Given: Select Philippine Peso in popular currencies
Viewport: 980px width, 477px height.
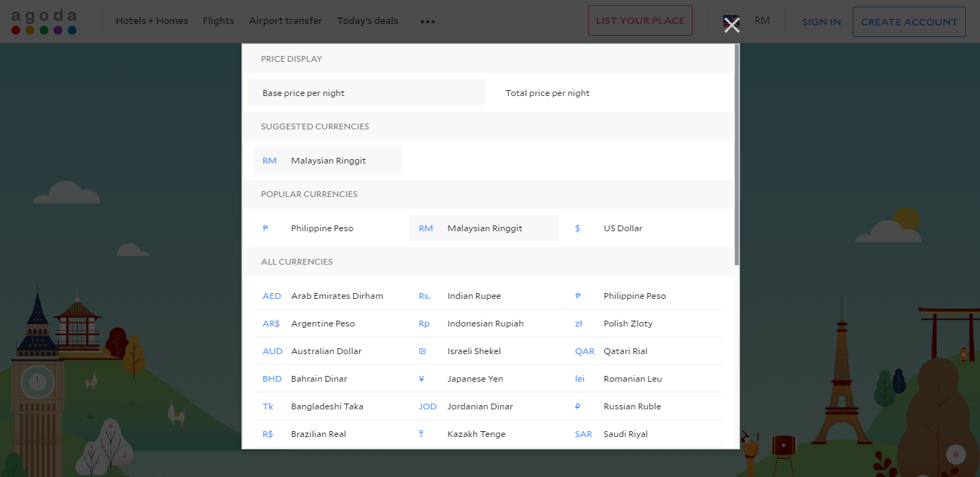Looking at the screenshot, I should click(x=321, y=228).
